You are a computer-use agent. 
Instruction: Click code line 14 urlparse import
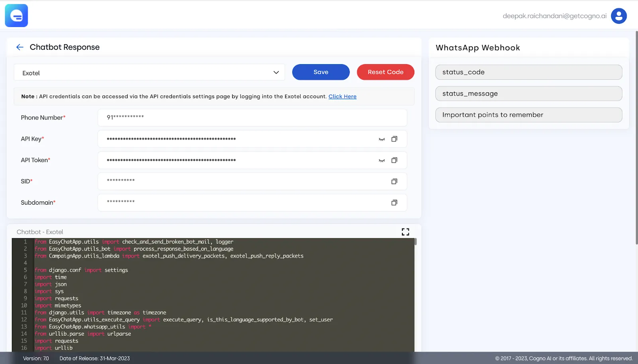tap(83, 334)
